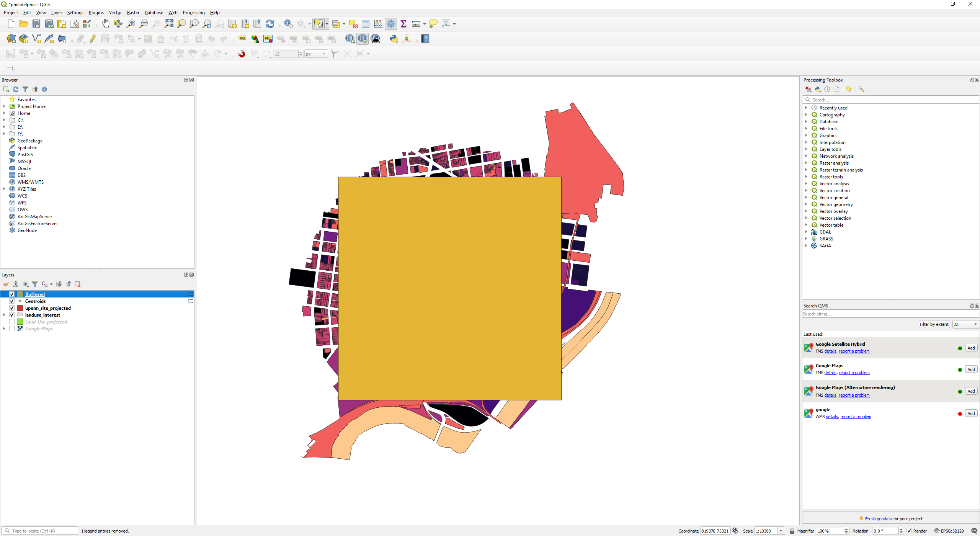Select the Pan Map hand tool
This screenshot has width=980, height=536.
click(x=106, y=24)
